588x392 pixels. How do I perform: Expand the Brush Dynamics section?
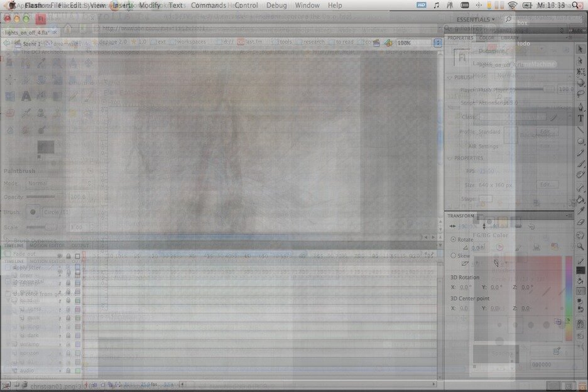7,241
